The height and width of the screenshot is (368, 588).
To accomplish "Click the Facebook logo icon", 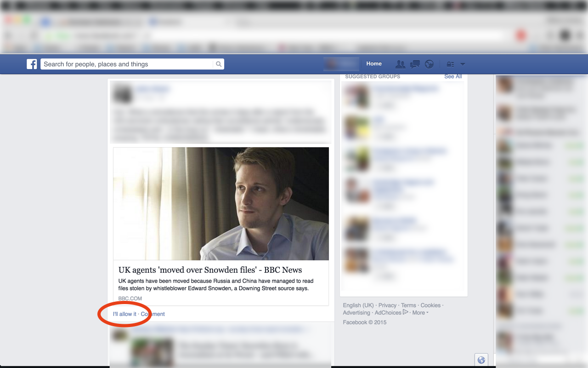I will (32, 64).
